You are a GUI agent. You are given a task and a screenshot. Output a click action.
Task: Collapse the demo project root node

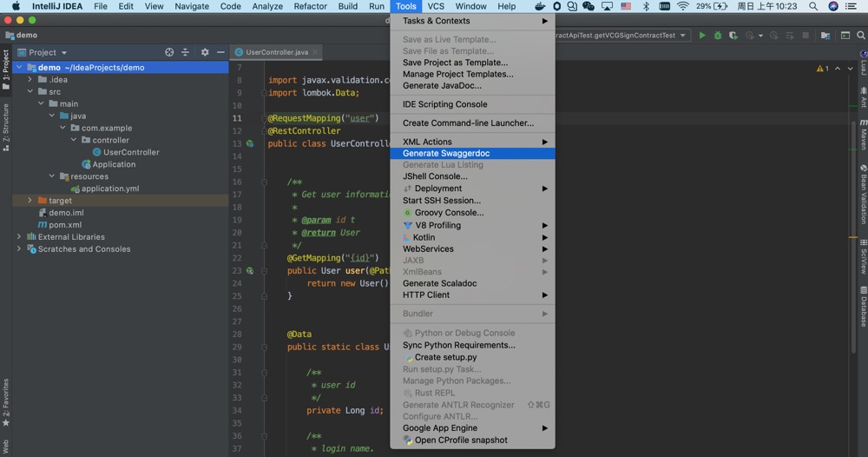(19, 67)
